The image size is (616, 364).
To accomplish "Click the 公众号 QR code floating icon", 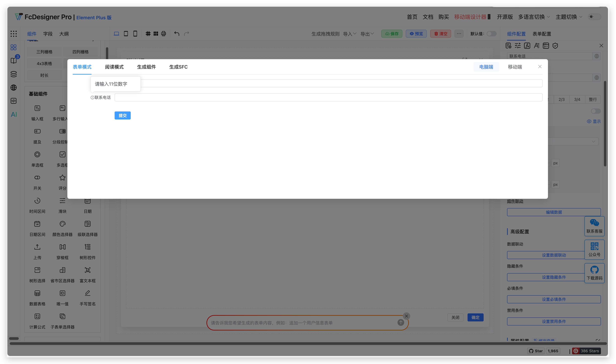I will (594, 249).
